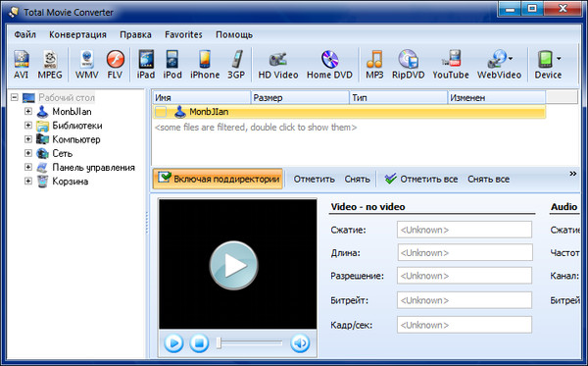Collapse the Рабочий стол tree root

[15, 97]
